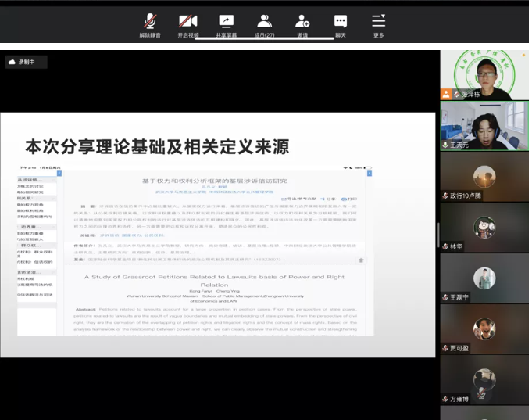Click 林坚's participant avatar

click(x=484, y=228)
